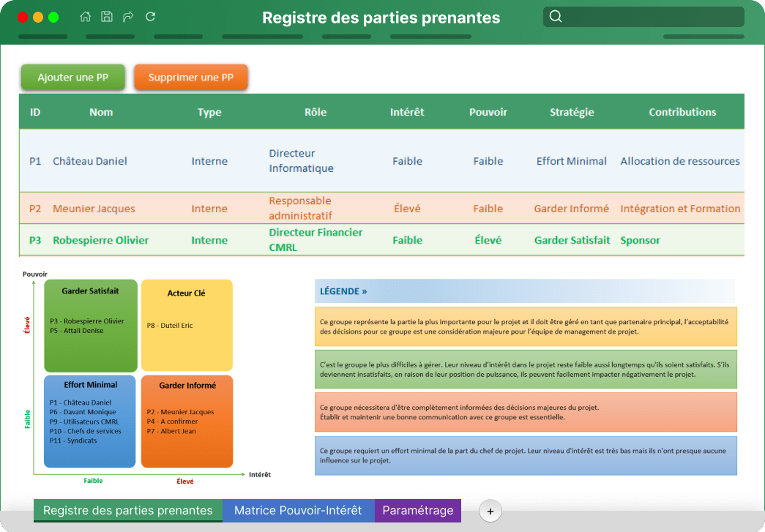
Task: Click the share/forward arrow icon
Action: pos(128,16)
